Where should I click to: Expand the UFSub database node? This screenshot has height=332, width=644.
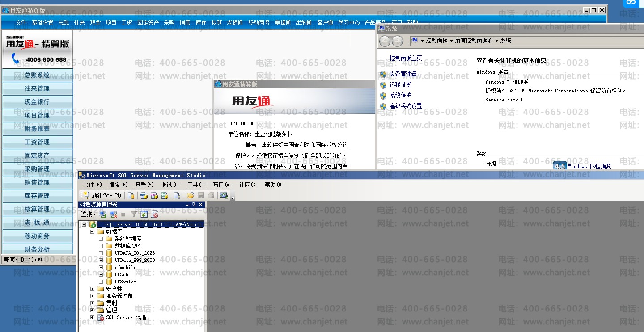[101, 274]
